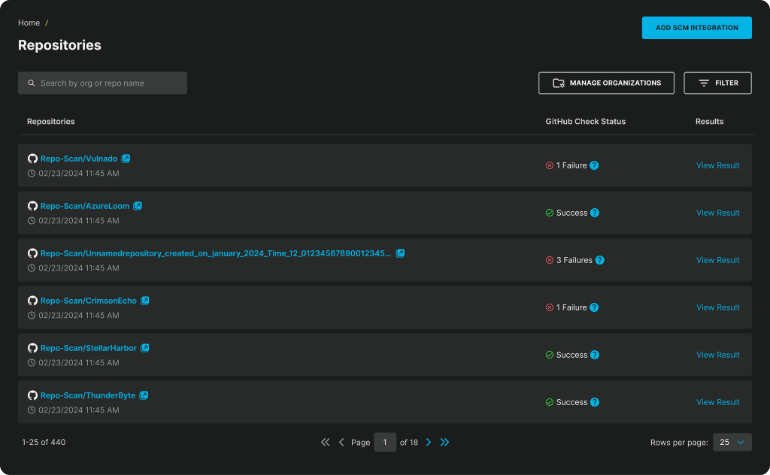View Result for Repo-Scan/AzureLoom

tap(718, 212)
